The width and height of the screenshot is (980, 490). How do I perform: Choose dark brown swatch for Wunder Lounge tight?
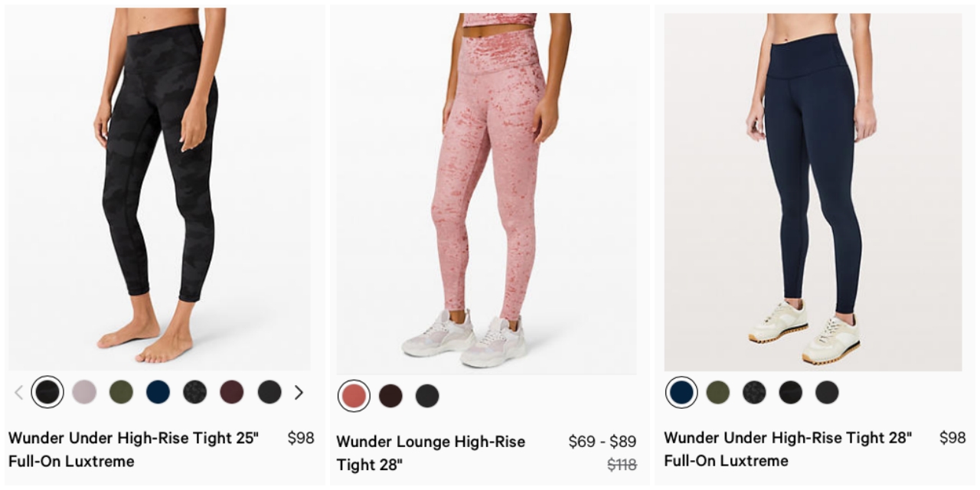pyautogui.click(x=390, y=396)
